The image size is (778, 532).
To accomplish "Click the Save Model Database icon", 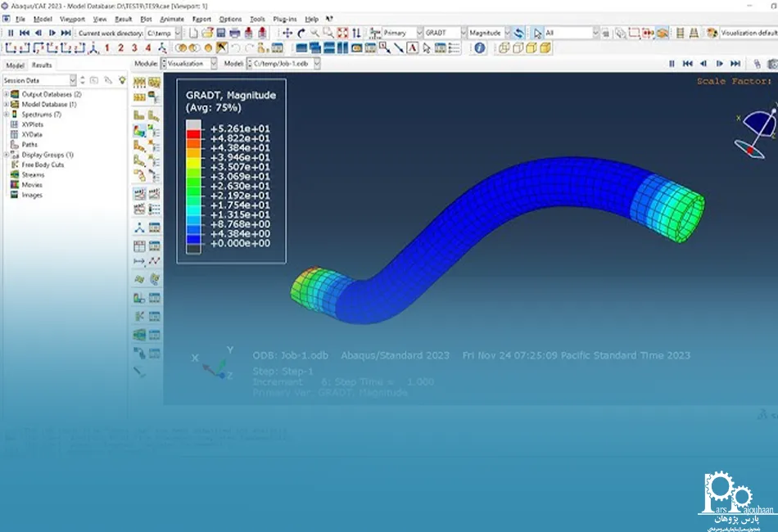I will pyautogui.click(x=221, y=34).
